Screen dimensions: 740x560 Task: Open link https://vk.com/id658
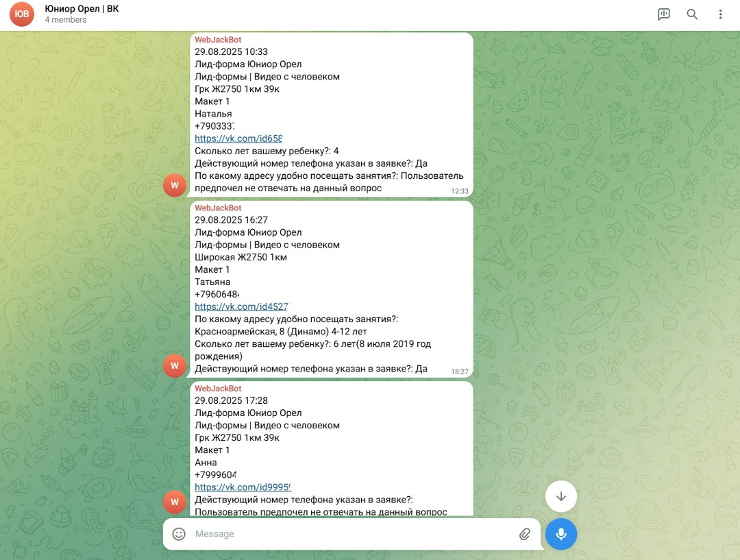click(x=238, y=138)
